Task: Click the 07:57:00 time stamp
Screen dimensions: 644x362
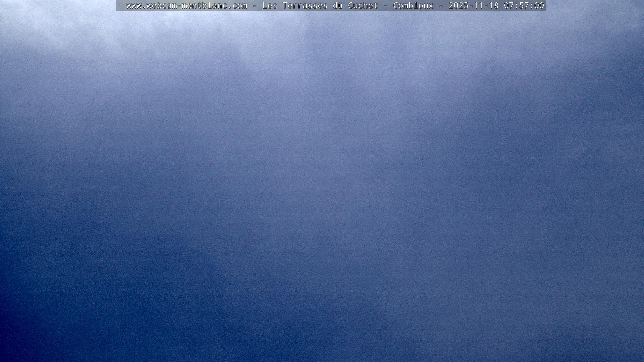Action: click(x=524, y=6)
